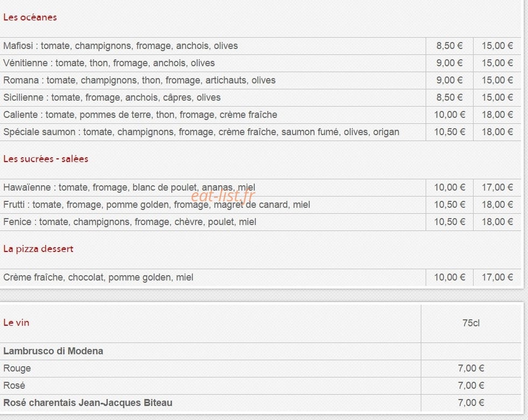Click the 'Le vin' section heading
The width and height of the screenshot is (528, 420).
[16, 323]
